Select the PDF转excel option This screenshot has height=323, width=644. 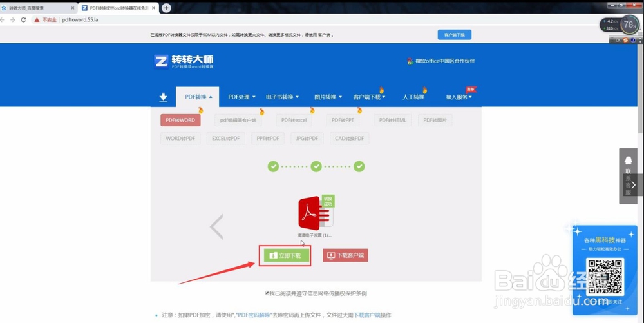[294, 120]
